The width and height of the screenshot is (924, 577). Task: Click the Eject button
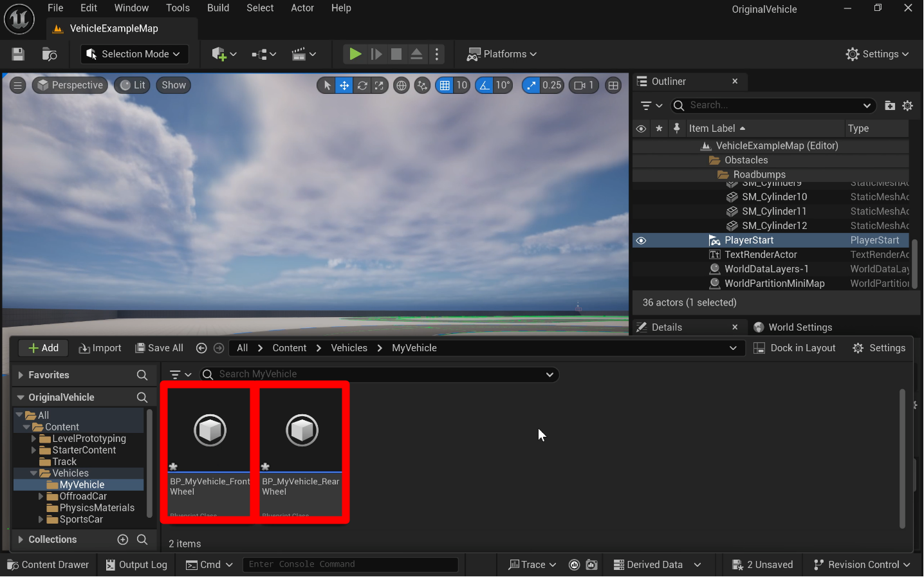click(417, 54)
